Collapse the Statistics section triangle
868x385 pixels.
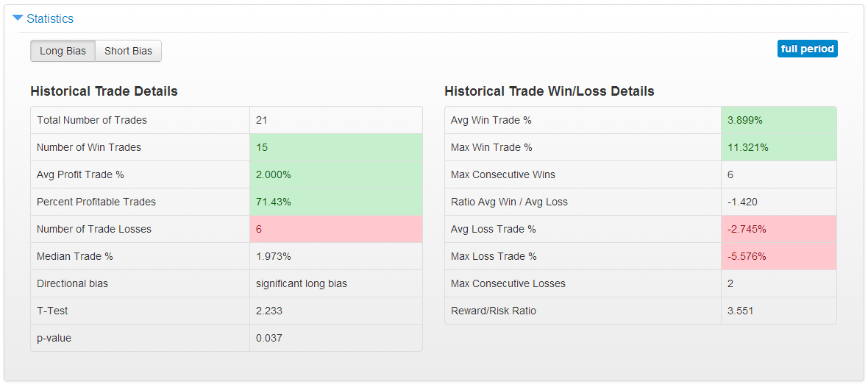point(18,18)
